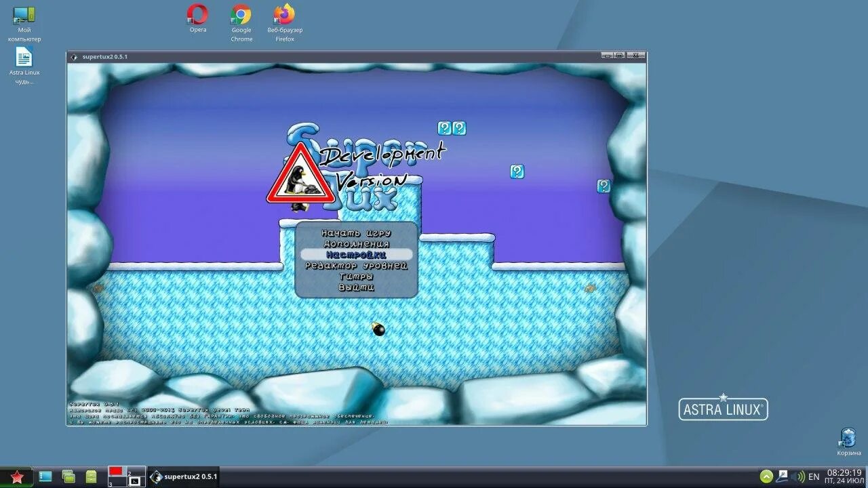The image size is (868, 488).
Task: Open the Astra Linux star start menu
Action: (17, 477)
